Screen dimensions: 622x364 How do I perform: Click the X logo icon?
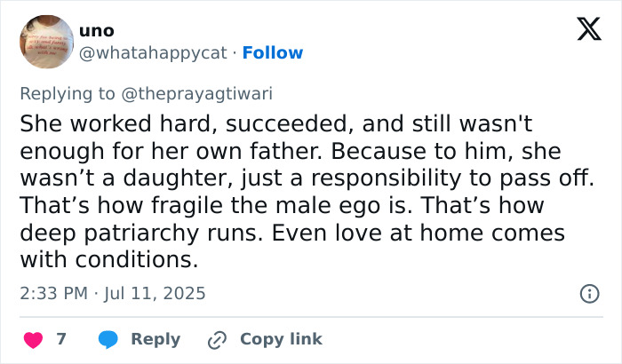(x=583, y=30)
